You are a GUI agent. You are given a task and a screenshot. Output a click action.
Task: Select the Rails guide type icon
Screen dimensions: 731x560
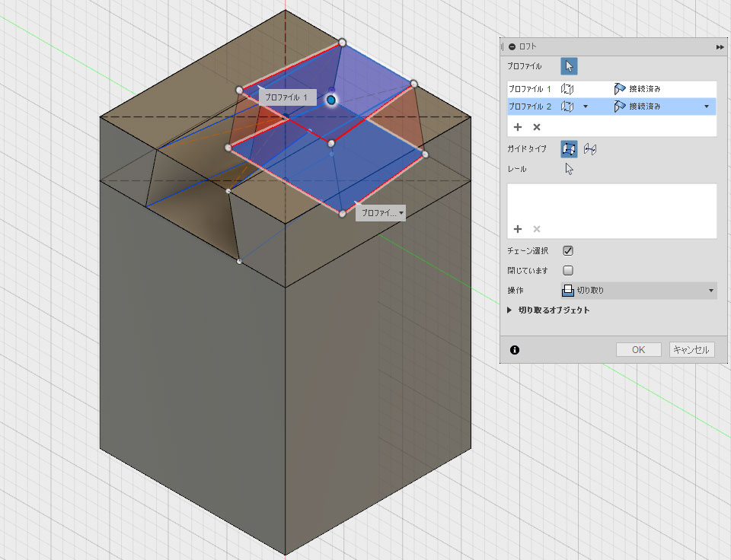click(569, 149)
